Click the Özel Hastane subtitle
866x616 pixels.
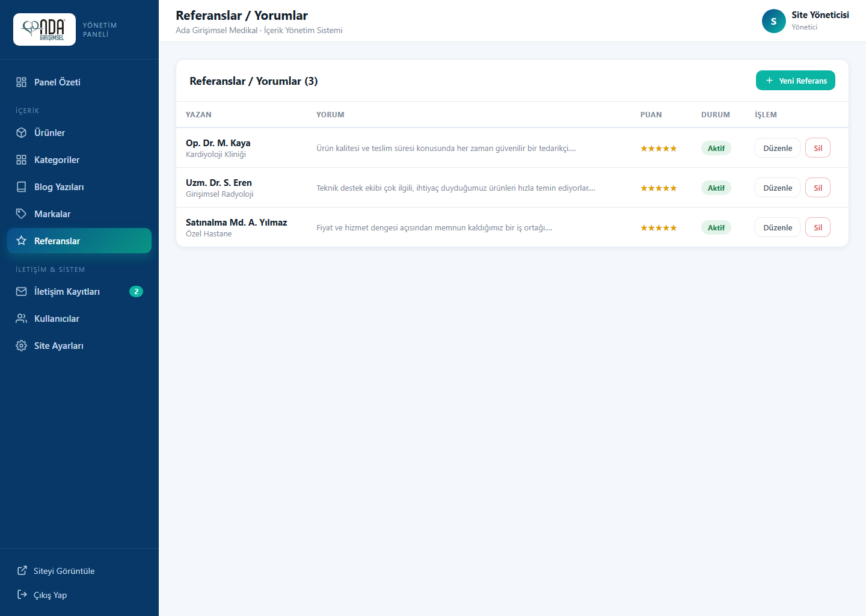click(209, 234)
